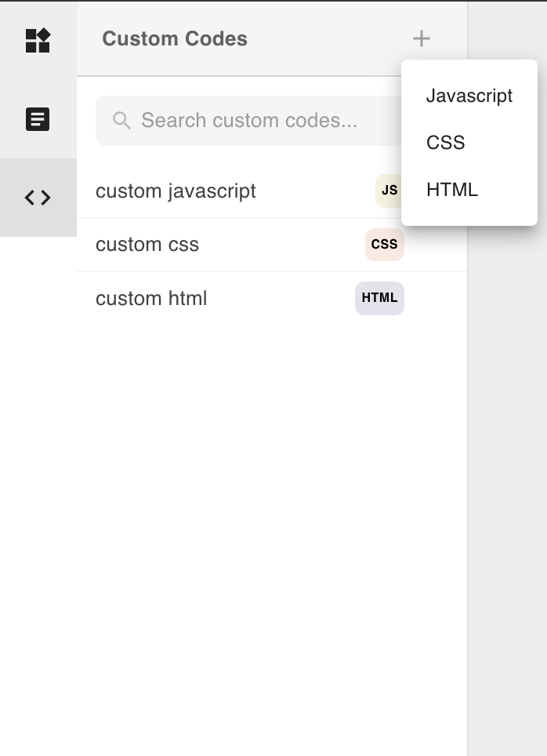
Task: Open the widgets panel from the sidebar
Action: [38, 40]
